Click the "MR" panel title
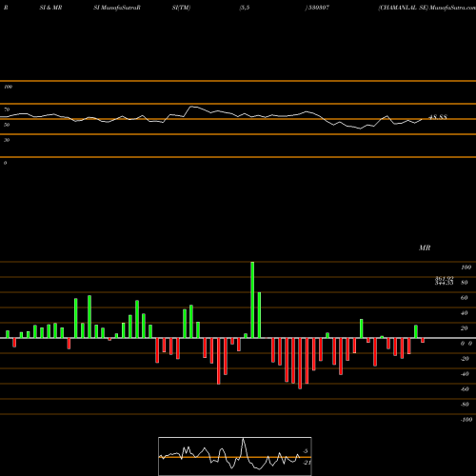Image resolution: width=476 pixels, height=476 pixels. (425, 248)
